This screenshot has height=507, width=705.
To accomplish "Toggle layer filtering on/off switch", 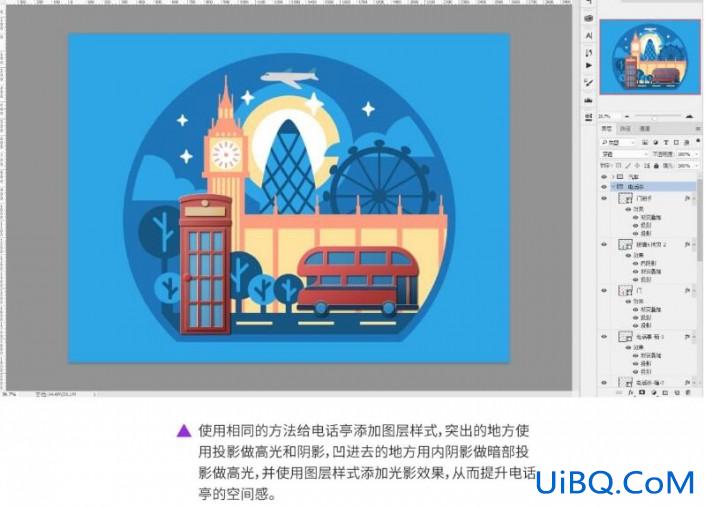I will click(x=698, y=141).
